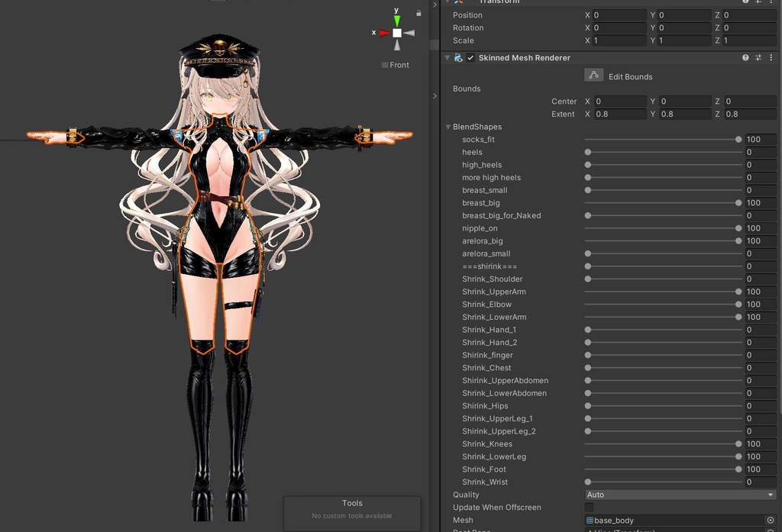
Task: Toggle the Update When Offscreen checkbox
Action: tap(589, 507)
